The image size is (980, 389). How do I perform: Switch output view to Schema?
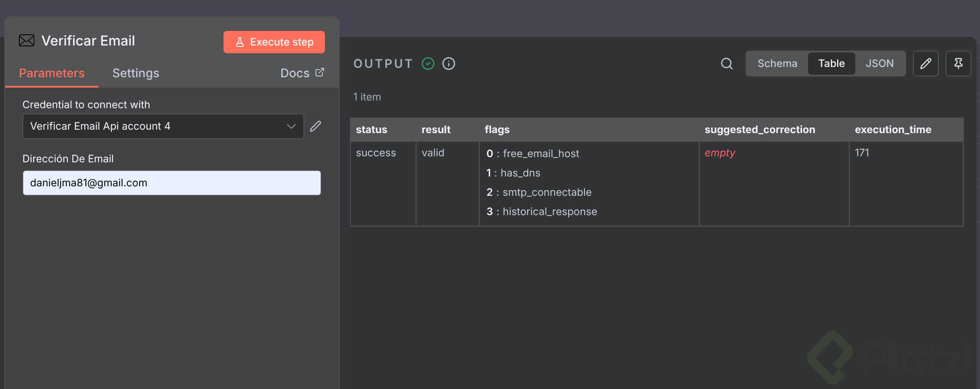tap(777, 64)
